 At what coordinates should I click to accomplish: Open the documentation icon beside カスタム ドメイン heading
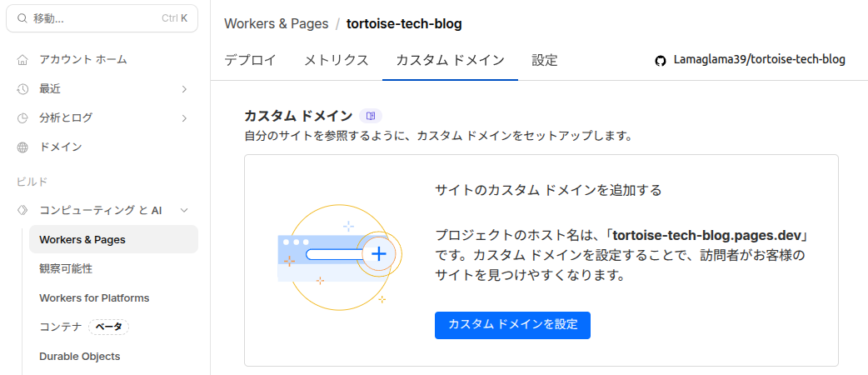tap(371, 116)
